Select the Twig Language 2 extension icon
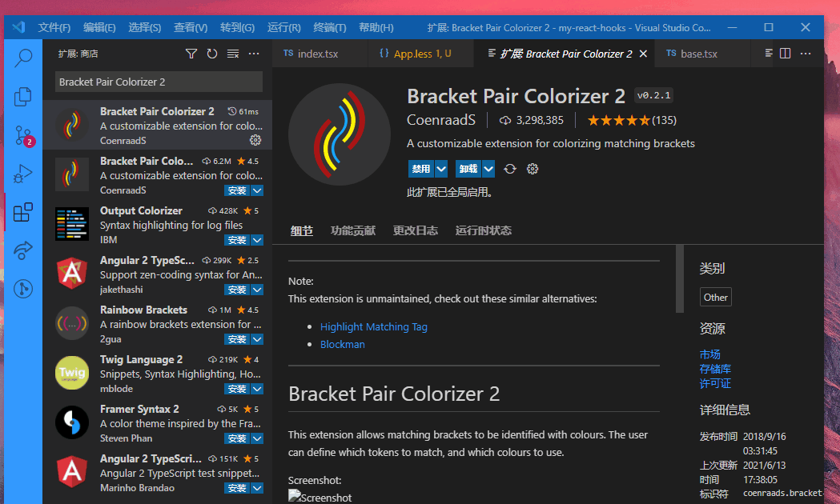The width and height of the screenshot is (840, 504). tap(72, 373)
